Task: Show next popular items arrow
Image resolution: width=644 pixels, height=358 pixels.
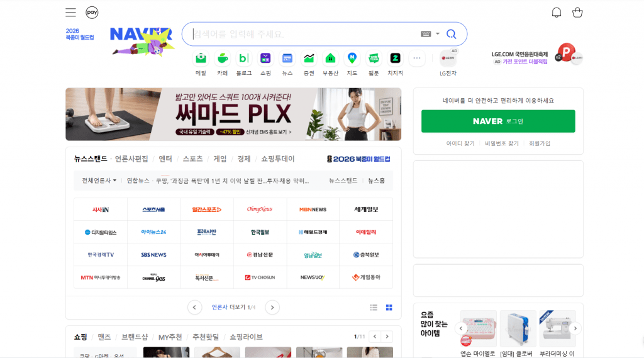Action: pos(575,328)
